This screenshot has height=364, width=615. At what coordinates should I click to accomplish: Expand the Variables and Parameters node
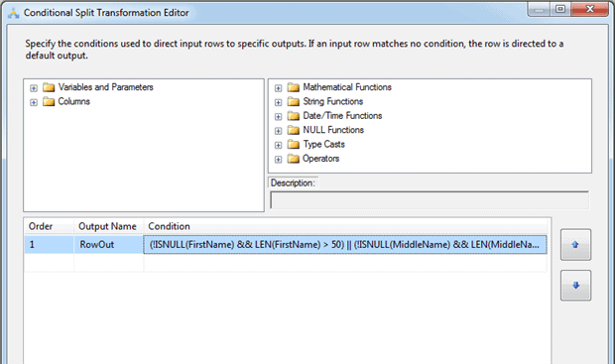(34, 88)
